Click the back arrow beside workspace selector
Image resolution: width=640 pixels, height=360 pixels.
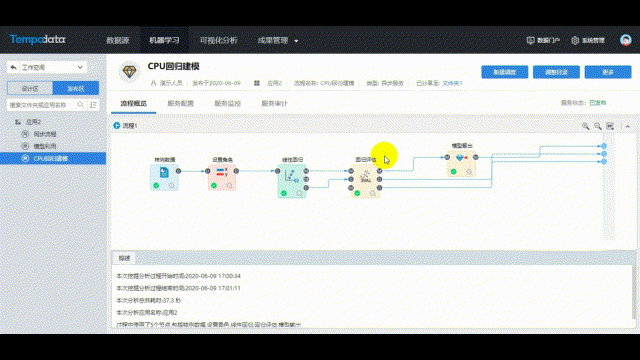13,67
